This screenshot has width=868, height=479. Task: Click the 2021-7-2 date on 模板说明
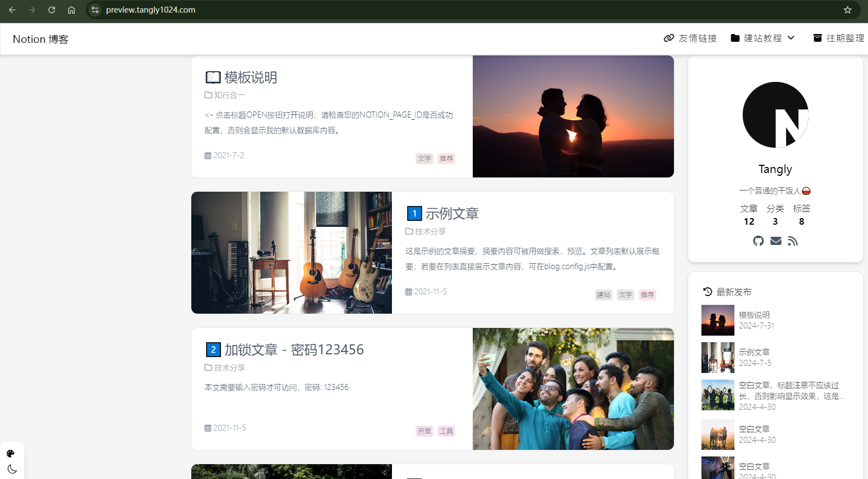click(224, 155)
